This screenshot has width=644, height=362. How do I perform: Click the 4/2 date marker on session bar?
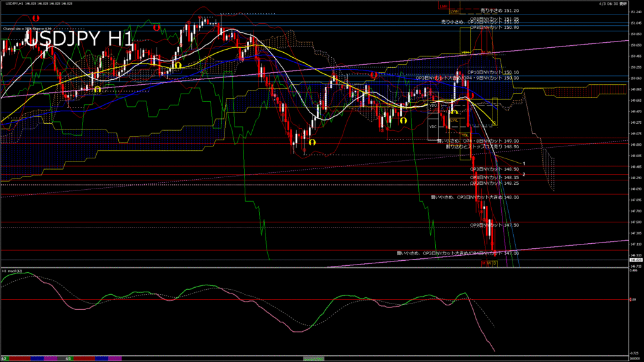coord(4,359)
